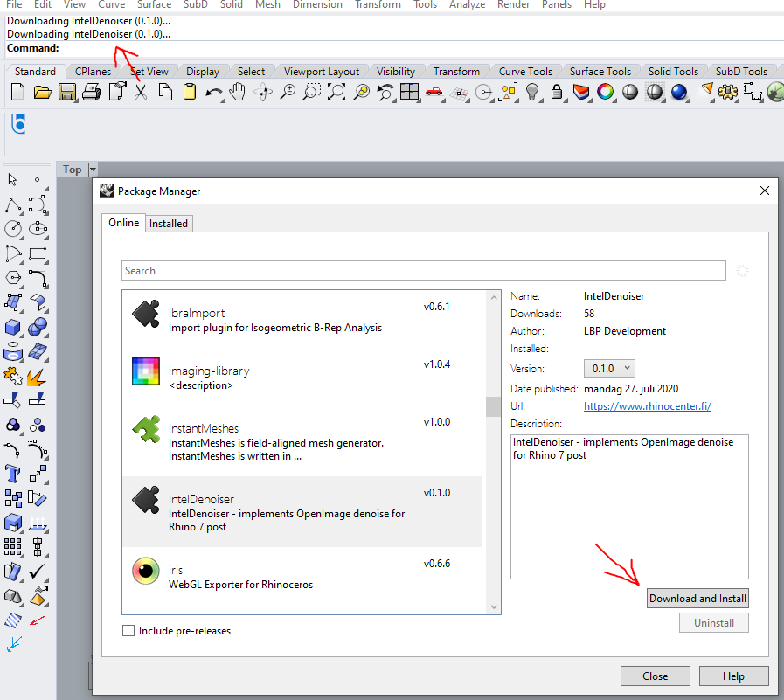
Task: Open the Panels menu
Action: pyautogui.click(x=557, y=5)
